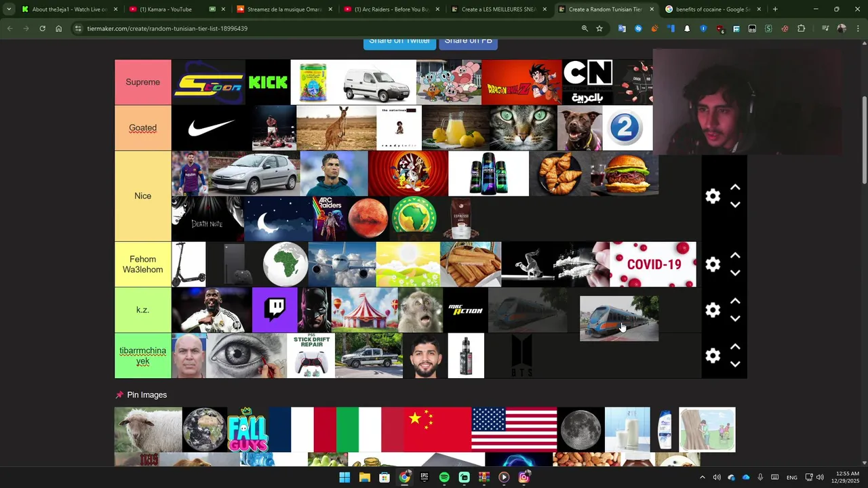Select the Fall Guys image in pin images

click(x=248, y=429)
